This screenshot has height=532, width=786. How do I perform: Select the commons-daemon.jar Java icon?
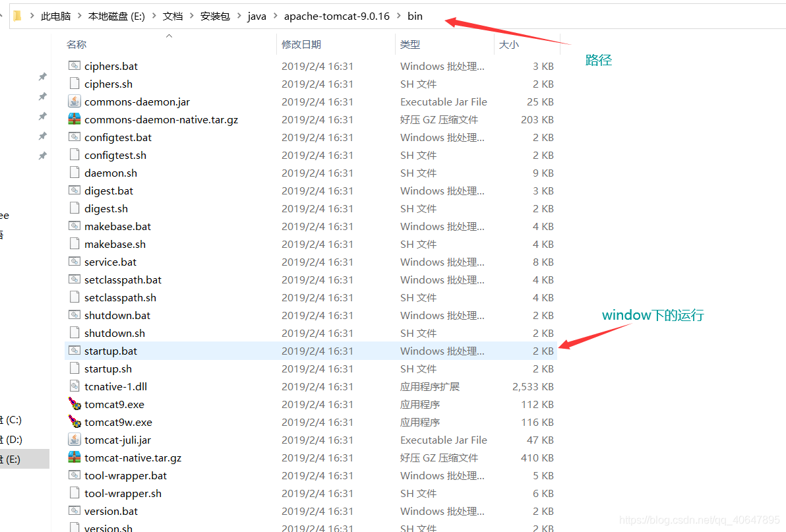point(75,101)
